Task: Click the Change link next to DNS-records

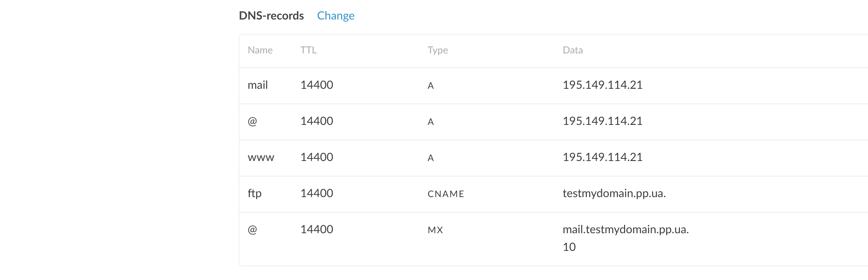Action: tap(336, 15)
